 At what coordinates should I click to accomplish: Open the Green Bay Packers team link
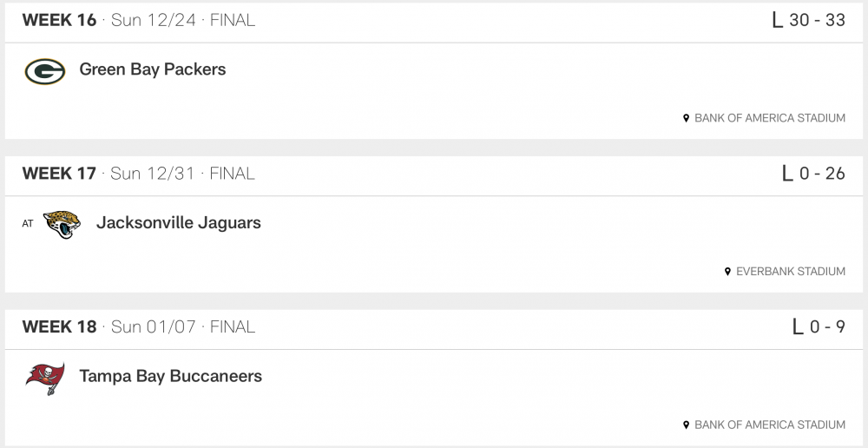click(x=153, y=69)
